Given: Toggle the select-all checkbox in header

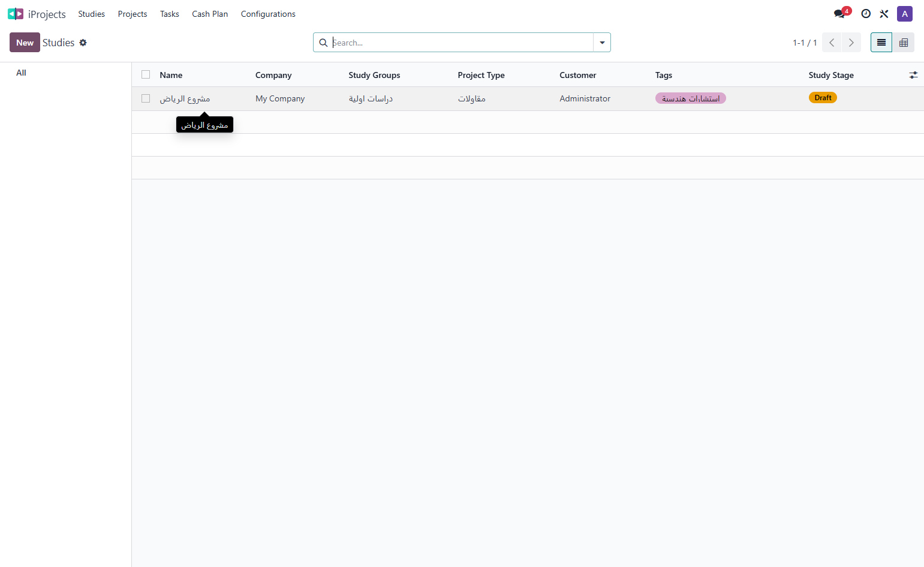Looking at the screenshot, I should (146, 74).
